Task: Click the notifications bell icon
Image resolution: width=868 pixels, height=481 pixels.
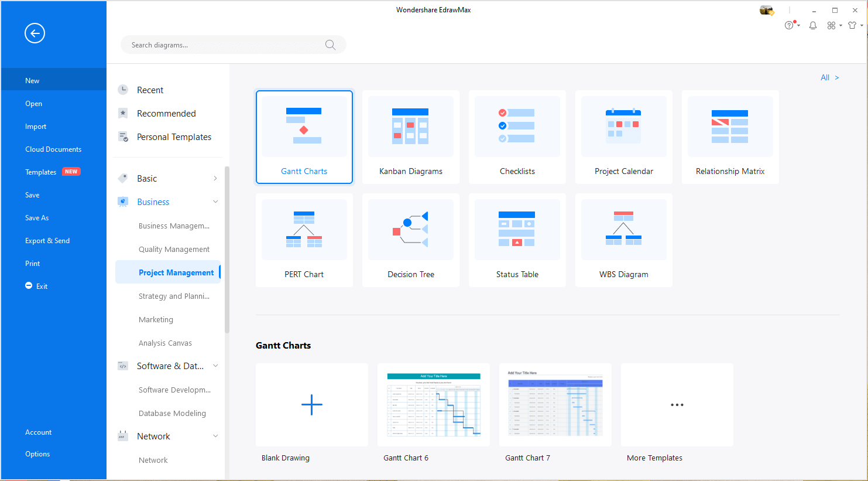Action: (813, 25)
